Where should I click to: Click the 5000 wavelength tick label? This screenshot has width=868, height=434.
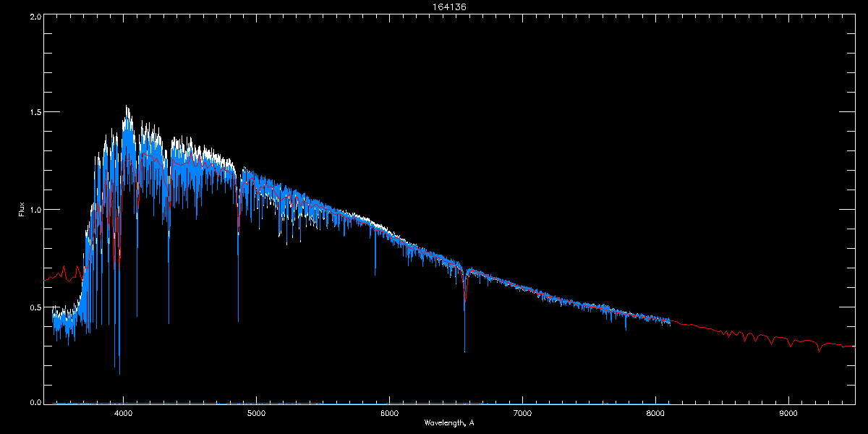[256, 414]
